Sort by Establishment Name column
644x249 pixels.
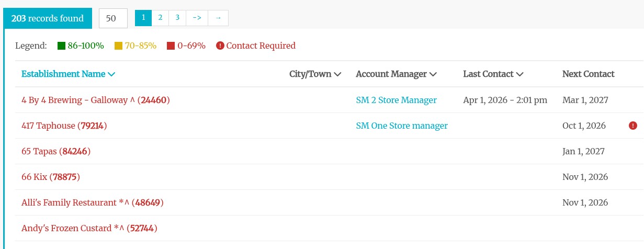click(x=68, y=74)
